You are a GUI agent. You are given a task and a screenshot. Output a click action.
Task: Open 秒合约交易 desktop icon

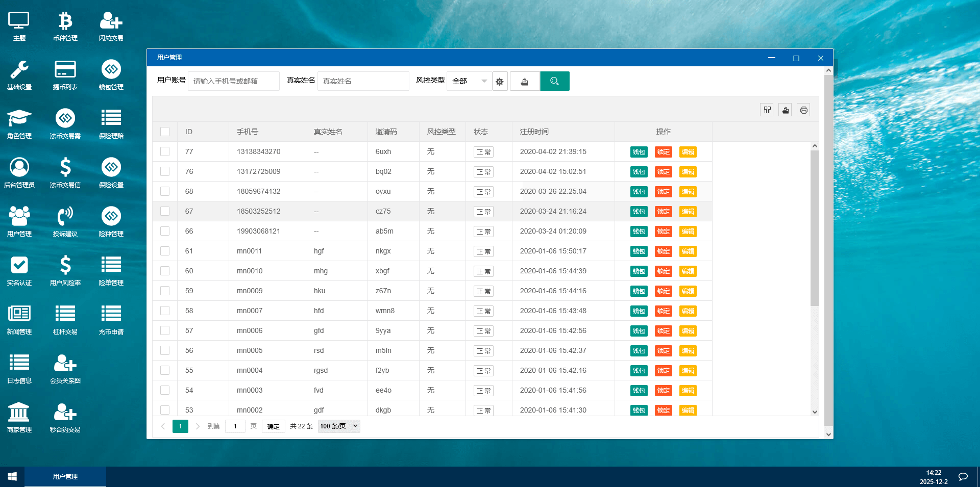[x=65, y=417]
